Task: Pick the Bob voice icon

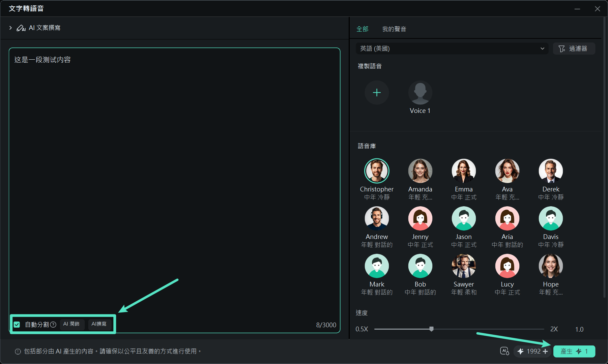Action: pos(420,266)
